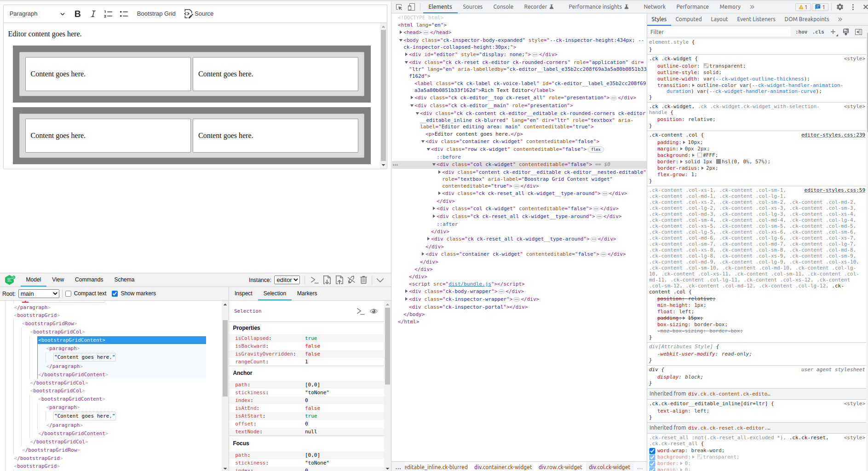Uncheck the word-wrap CSS property
This screenshot has height=471, width=868.
(652, 451)
